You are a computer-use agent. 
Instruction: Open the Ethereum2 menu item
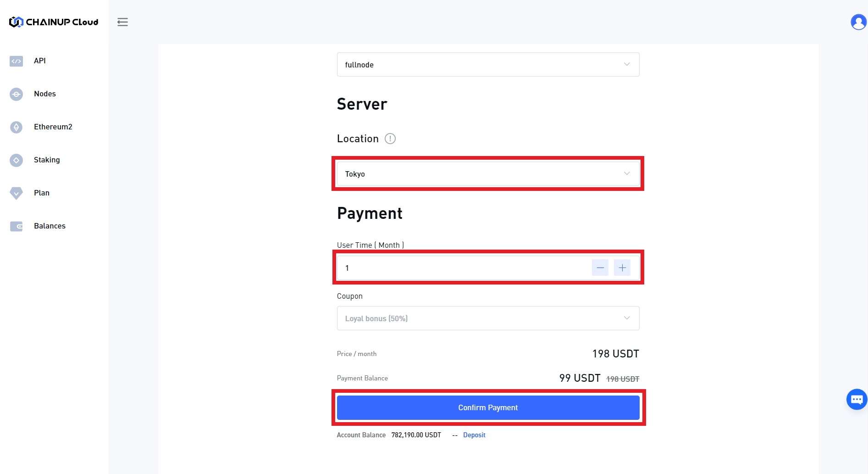click(x=53, y=127)
